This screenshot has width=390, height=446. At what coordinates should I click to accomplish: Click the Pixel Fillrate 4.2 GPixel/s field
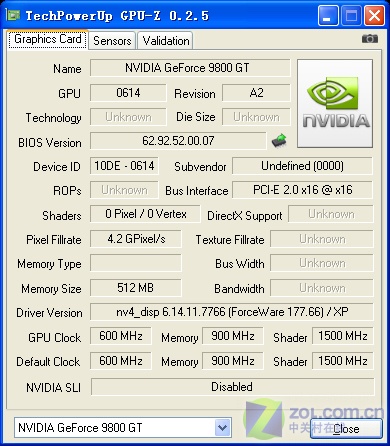click(x=136, y=239)
